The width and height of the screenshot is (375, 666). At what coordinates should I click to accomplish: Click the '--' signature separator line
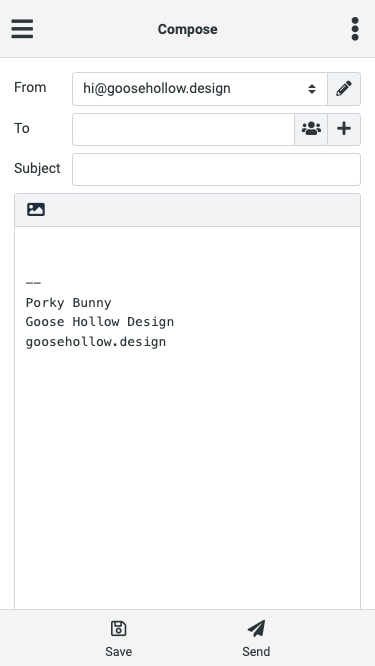pos(33,283)
